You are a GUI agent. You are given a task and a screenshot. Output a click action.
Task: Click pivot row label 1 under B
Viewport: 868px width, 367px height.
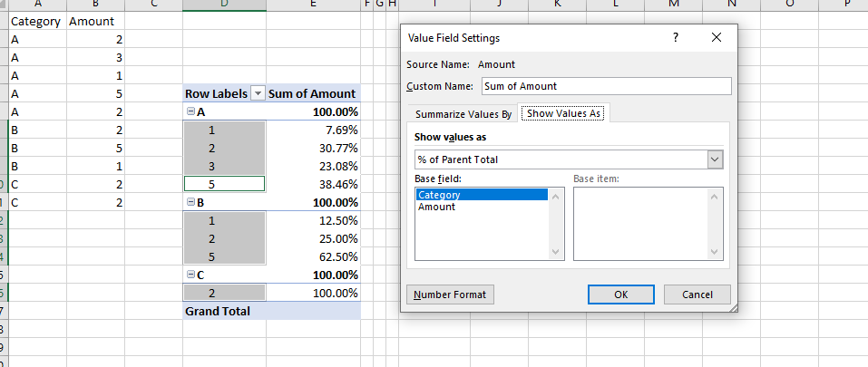[224, 220]
